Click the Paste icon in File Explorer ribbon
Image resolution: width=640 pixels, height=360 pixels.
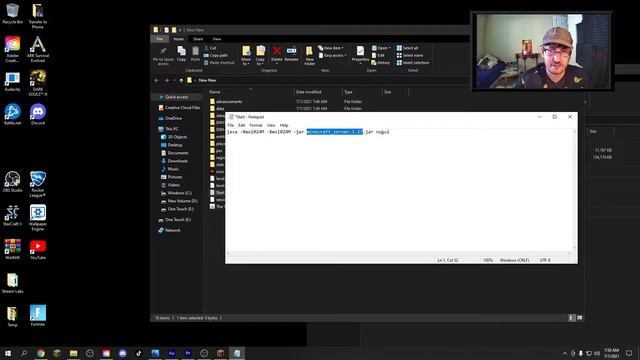(196, 54)
